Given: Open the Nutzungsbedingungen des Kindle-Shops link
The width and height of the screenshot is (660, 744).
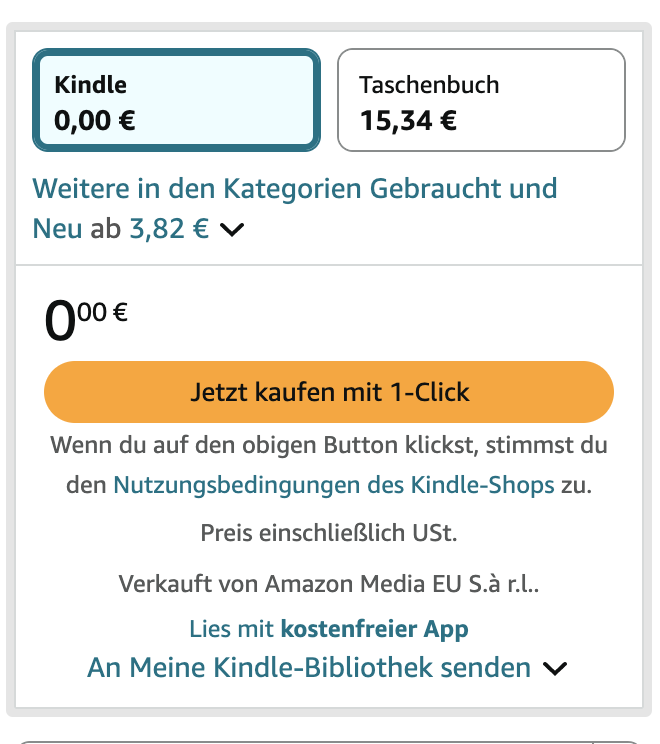Looking at the screenshot, I should 333,486.
